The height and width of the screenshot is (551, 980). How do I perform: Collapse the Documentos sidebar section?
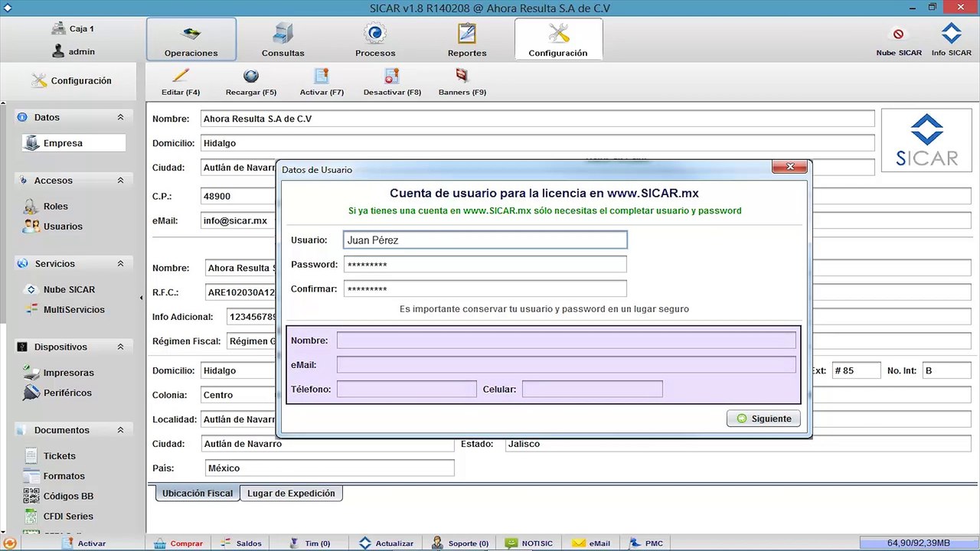tap(120, 430)
